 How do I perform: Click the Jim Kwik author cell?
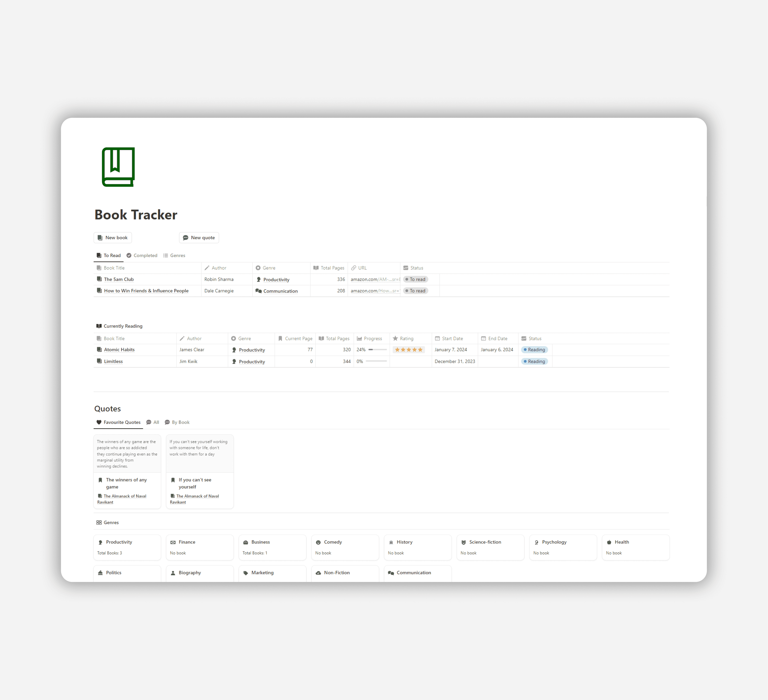point(202,361)
